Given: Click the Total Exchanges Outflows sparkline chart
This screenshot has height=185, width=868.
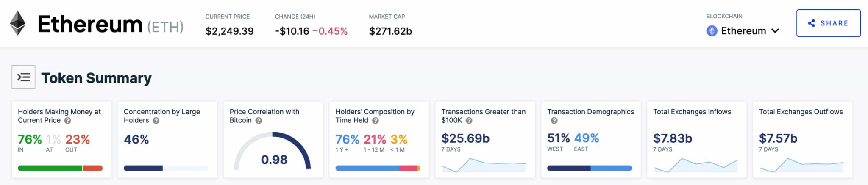Looking at the screenshot, I should 801,165.
